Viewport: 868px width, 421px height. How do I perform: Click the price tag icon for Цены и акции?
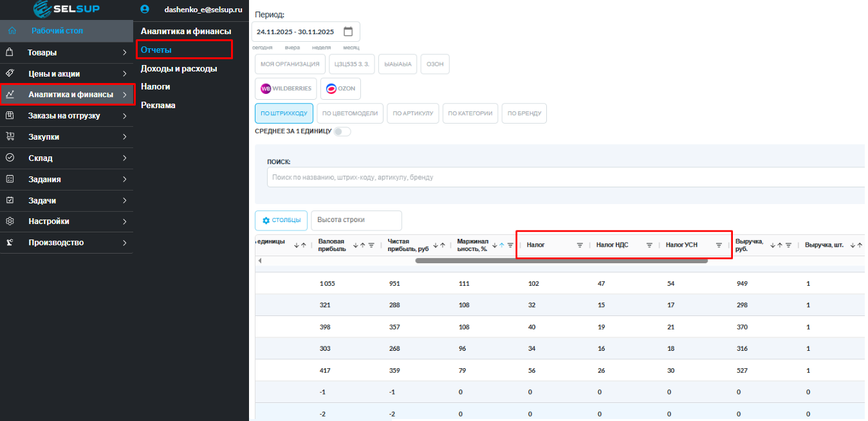point(10,73)
